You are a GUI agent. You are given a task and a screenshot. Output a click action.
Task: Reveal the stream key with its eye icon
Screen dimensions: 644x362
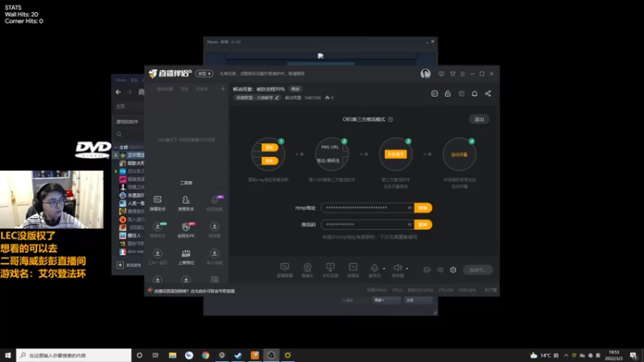(410, 224)
